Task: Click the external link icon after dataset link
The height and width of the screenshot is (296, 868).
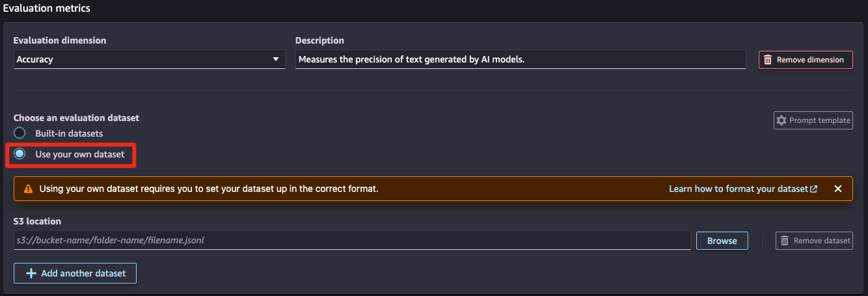Action: click(x=814, y=189)
